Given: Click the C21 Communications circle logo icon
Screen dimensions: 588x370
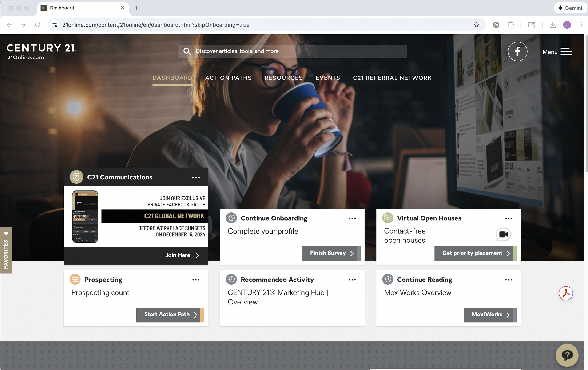Looking at the screenshot, I should click(76, 177).
